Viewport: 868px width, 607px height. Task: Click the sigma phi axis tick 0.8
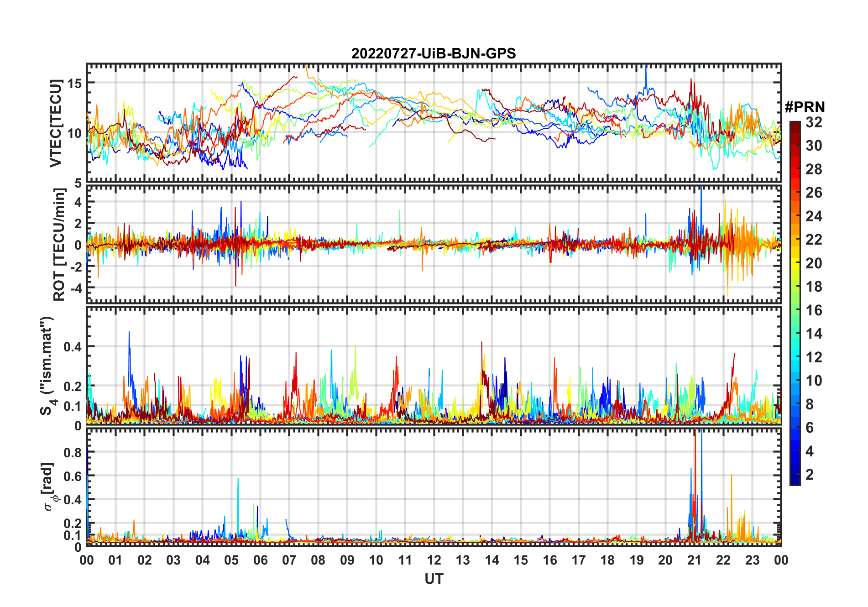click(73, 452)
